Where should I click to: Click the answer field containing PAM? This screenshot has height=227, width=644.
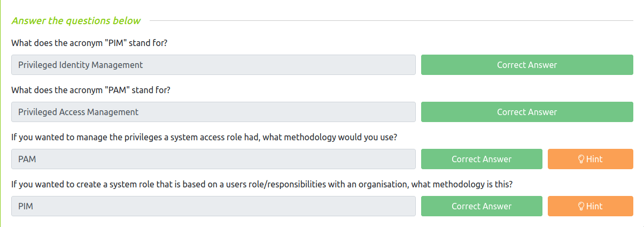click(213, 159)
